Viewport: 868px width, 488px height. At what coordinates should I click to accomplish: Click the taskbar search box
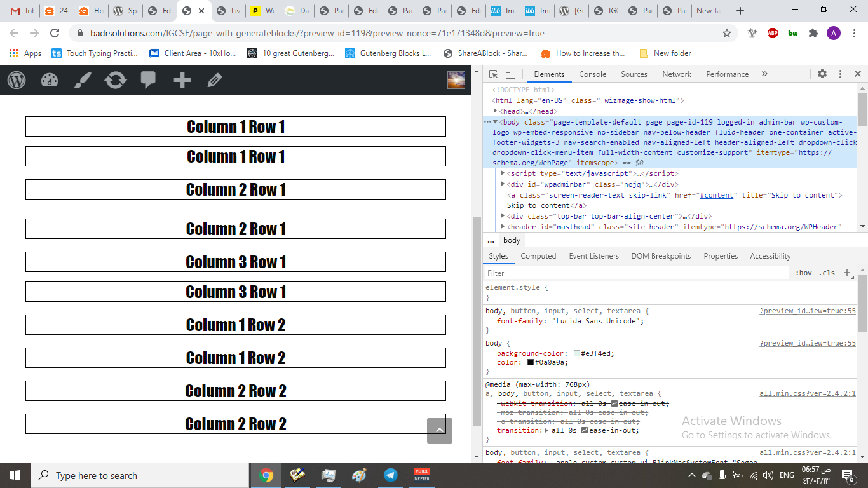[x=140, y=475]
